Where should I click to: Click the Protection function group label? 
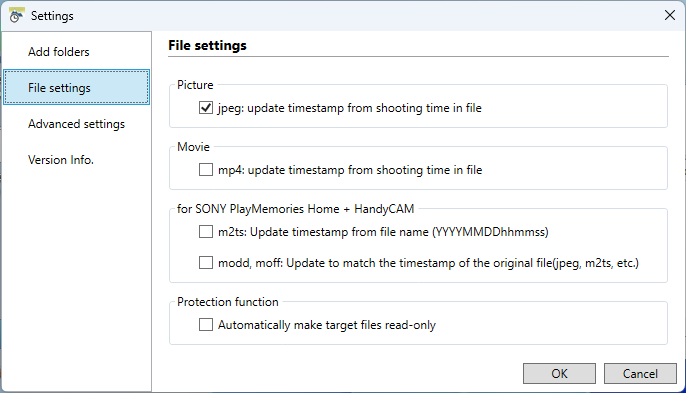(228, 302)
